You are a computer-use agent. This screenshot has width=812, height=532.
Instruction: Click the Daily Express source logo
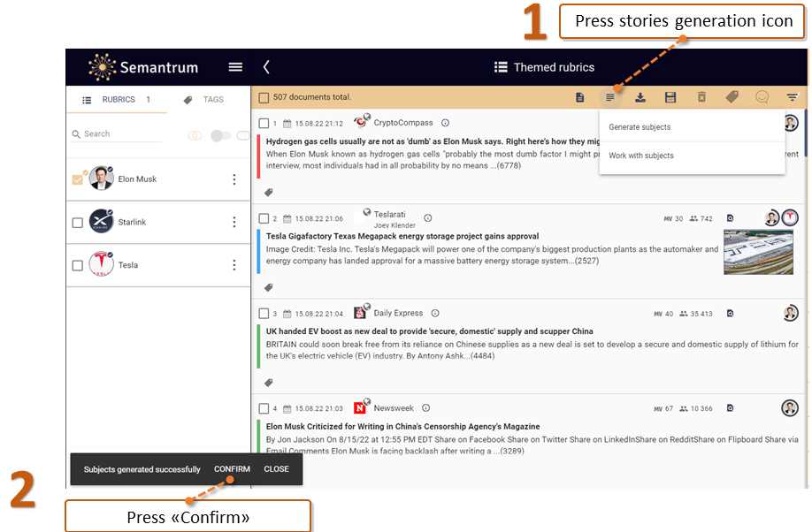click(x=361, y=312)
